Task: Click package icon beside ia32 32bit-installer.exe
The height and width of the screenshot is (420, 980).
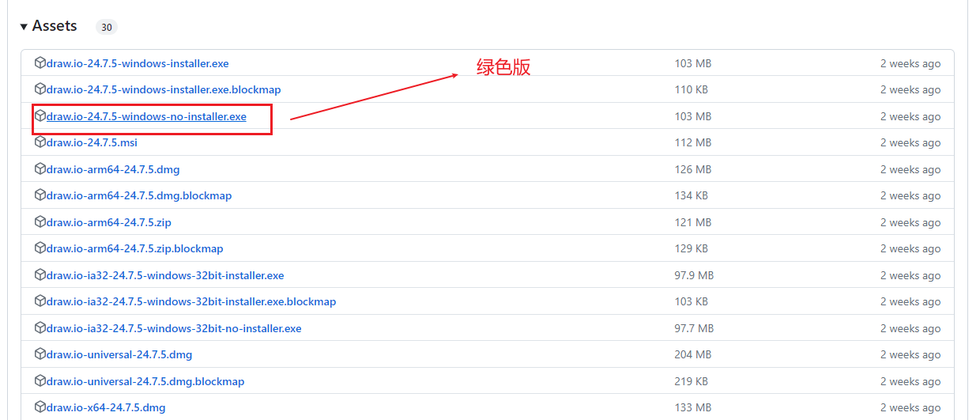Action: 40,274
